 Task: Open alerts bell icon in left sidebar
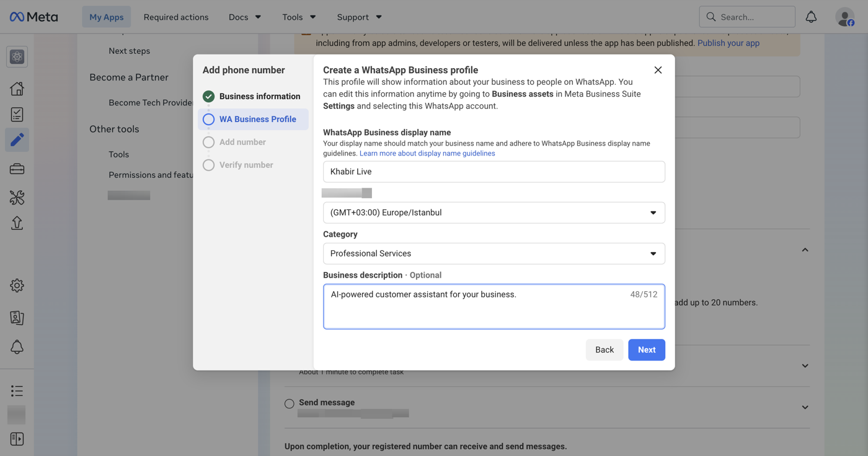point(17,347)
